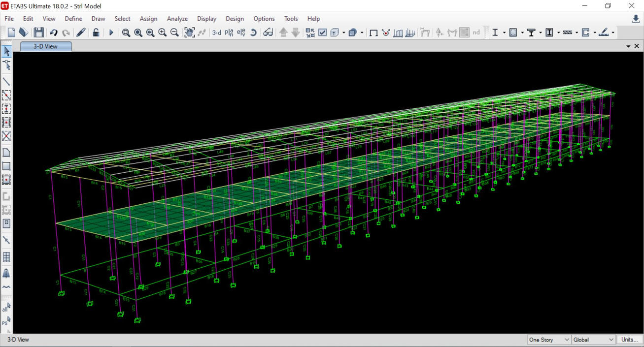
Task: Save the model using the floppy disk icon
Action: (38, 32)
